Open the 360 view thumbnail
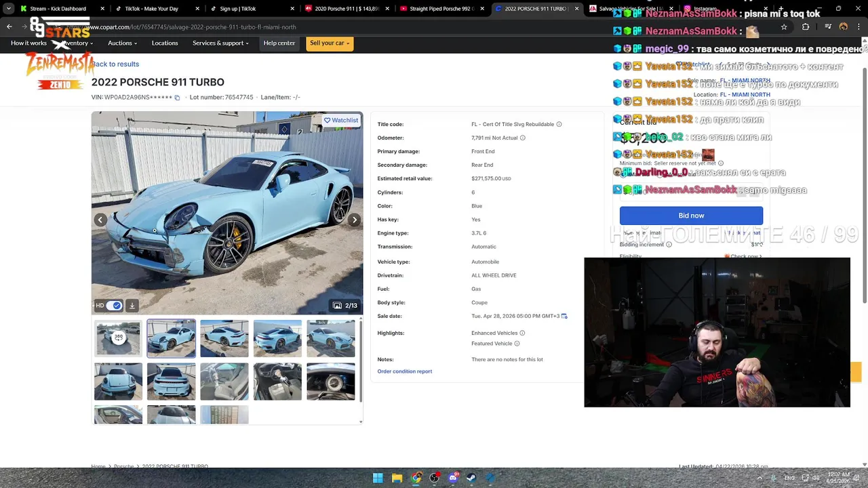868x488 pixels. [118, 338]
